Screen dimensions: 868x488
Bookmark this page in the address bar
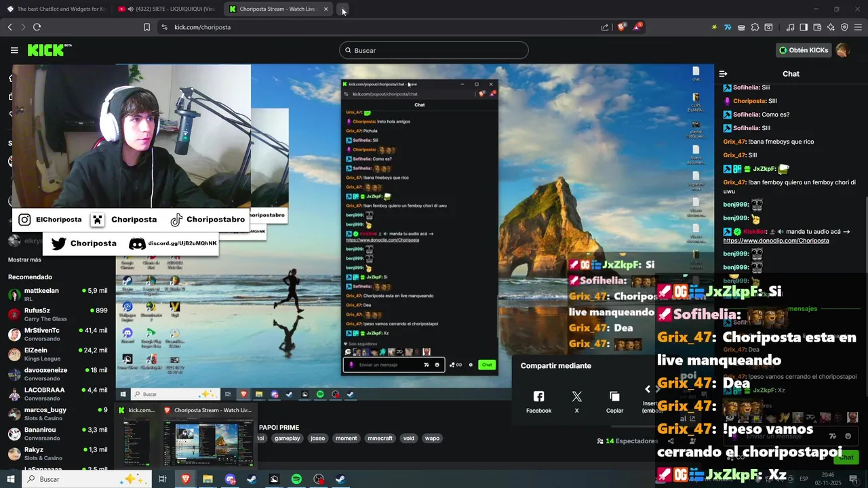pos(146,27)
